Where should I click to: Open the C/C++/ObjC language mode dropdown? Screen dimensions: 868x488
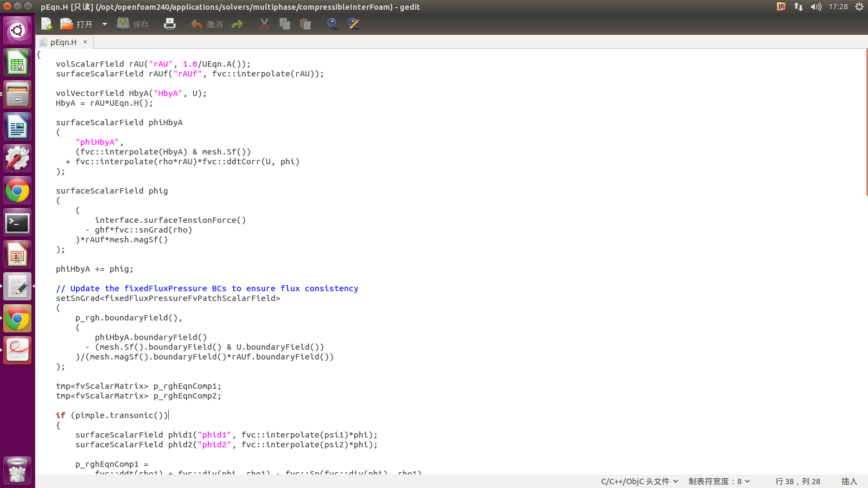point(639,481)
